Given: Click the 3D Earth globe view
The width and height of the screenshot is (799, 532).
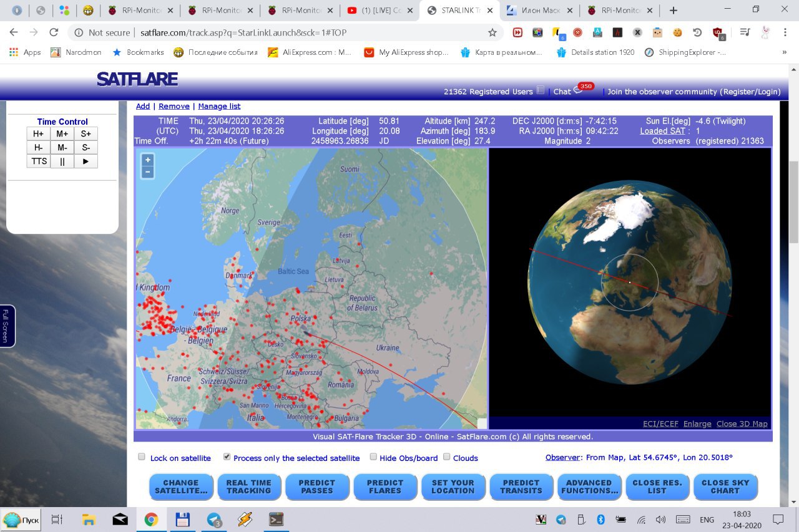Looking at the screenshot, I should pyautogui.click(x=630, y=282).
